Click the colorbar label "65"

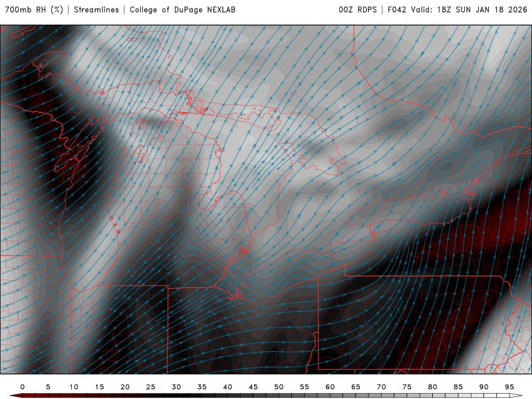[356, 387]
